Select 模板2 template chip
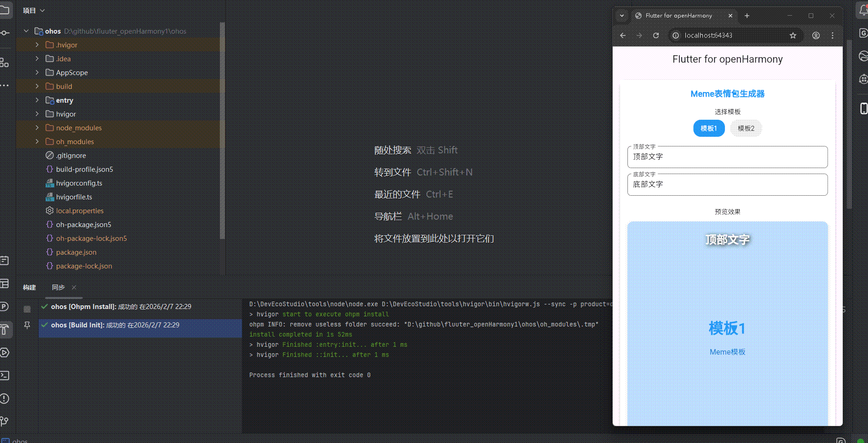Viewport: 868px width, 443px height. click(746, 128)
